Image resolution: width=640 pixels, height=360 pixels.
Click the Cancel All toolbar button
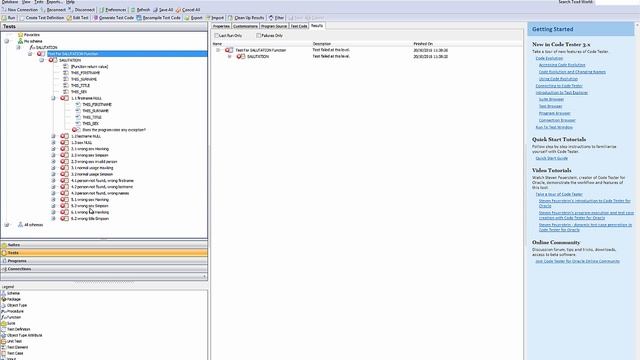pos(188,9)
